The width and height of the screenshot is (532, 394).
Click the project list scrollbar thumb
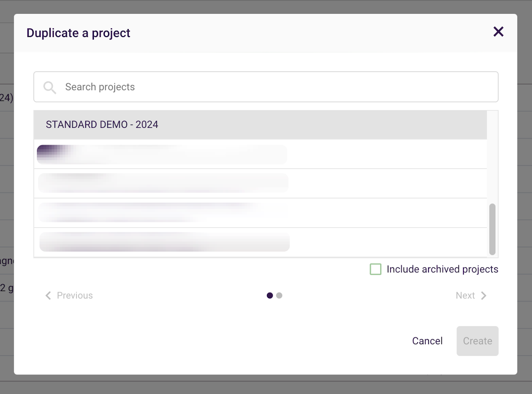(493, 229)
